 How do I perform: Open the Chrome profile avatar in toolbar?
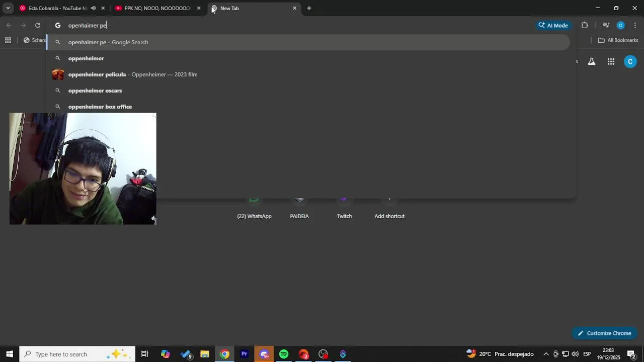coord(620,25)
